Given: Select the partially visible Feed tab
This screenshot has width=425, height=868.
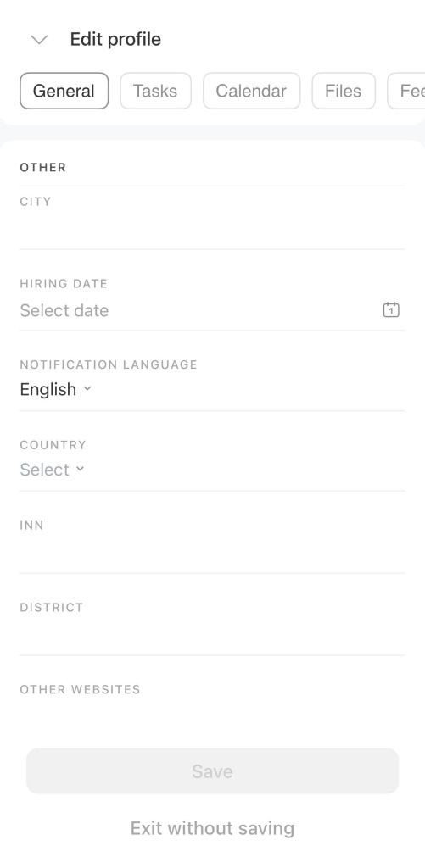Looking at the screenshot, I should point(406,91).
